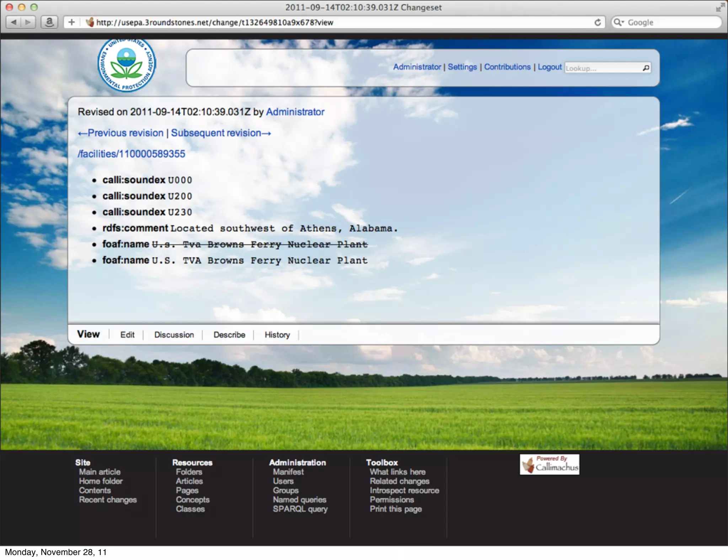
Task: Click the Logout link
Action: pyautogui.click(x=550, y=67)
